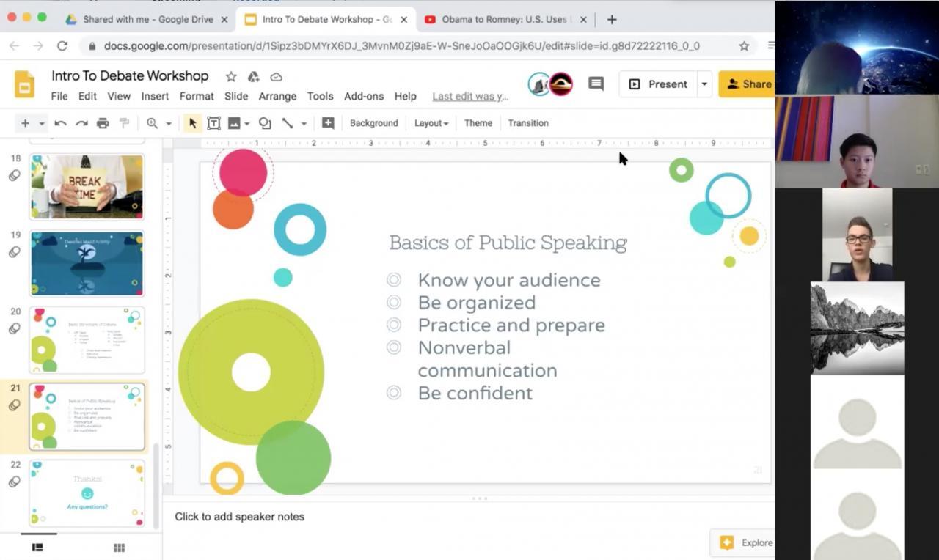Select the participant video with glasses
The image size is (939, 560).
[x=857, y=235]
